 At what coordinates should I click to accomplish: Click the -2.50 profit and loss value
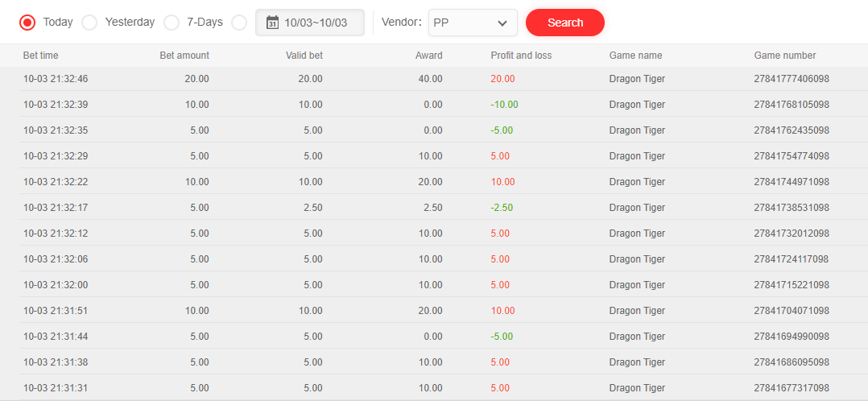[x=502, y=208]
